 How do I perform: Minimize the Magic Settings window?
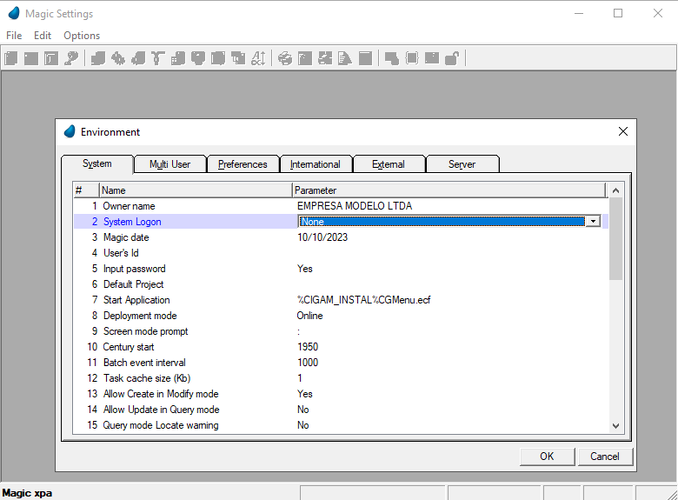[x=579, y=13]
